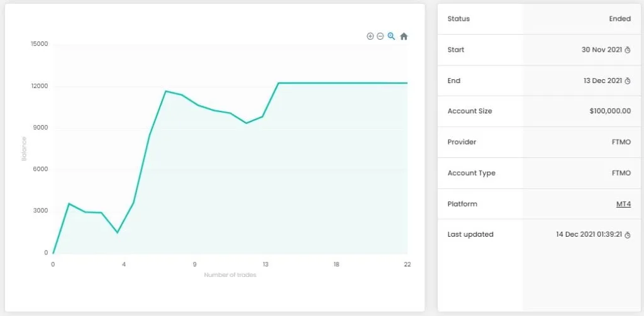Click the 'Balance' y-axis title
The image size is (644, 316).
click(25, 149)
